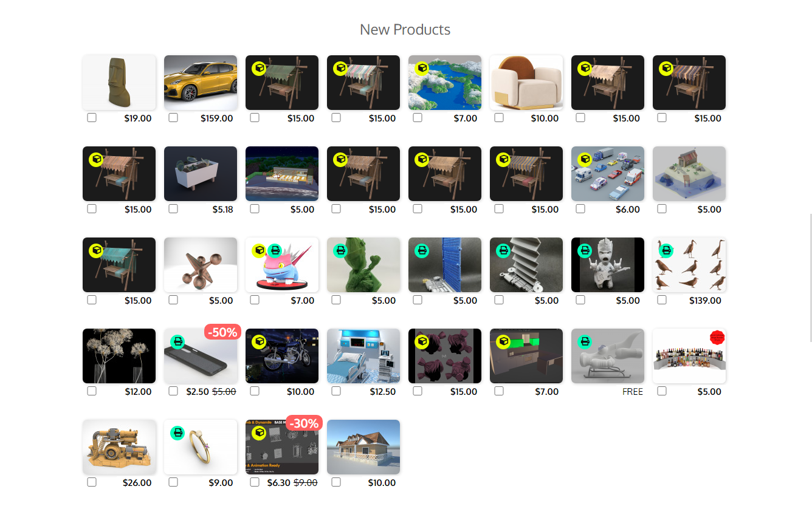Click the cube badge on the Bomb & Dynamite item
This screenshot has width=812, height=506.
(259, 433)
